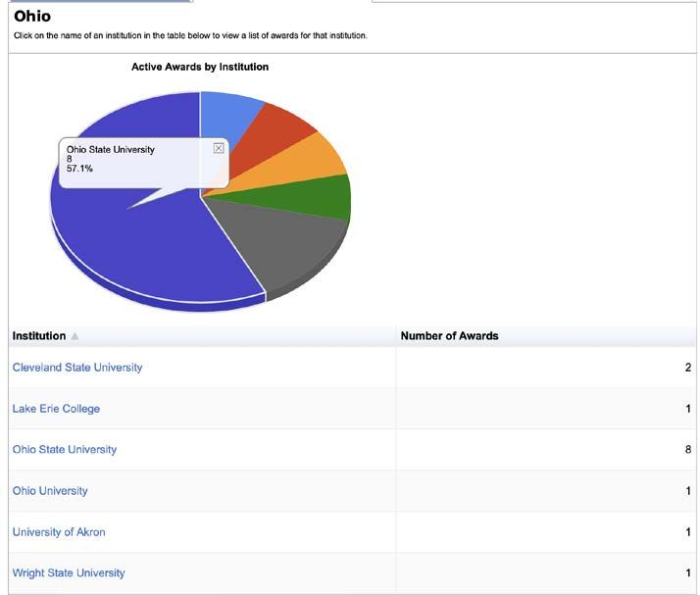Open Wright State University awards list
This screenshot has height=595, width=700.
click(69, 572)
